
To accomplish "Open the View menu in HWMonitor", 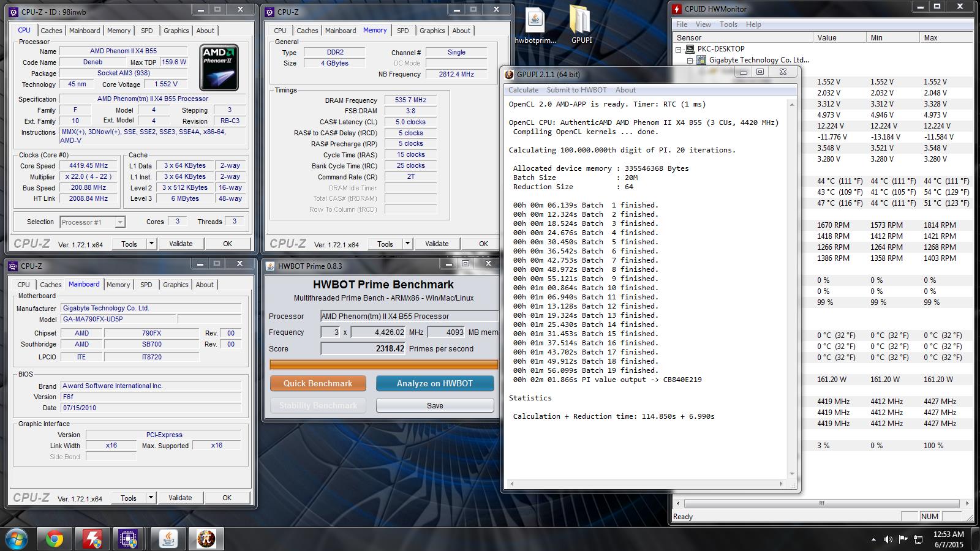I will 703,24.
